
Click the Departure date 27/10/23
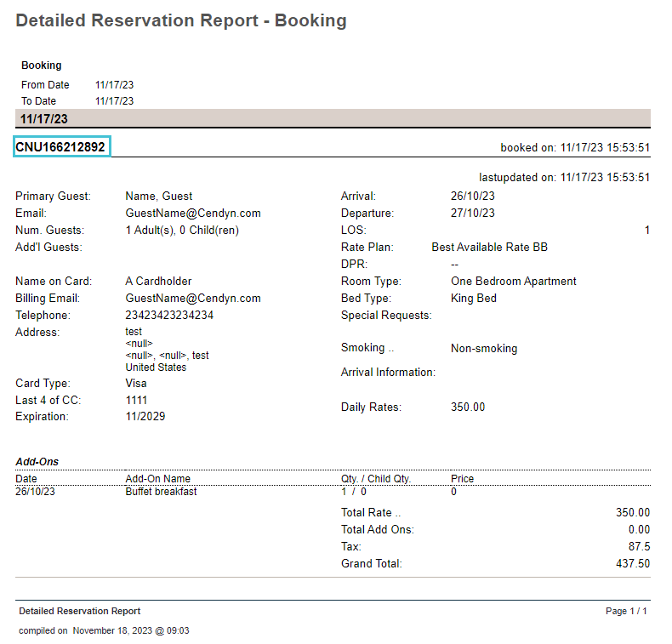click(473, 214)
